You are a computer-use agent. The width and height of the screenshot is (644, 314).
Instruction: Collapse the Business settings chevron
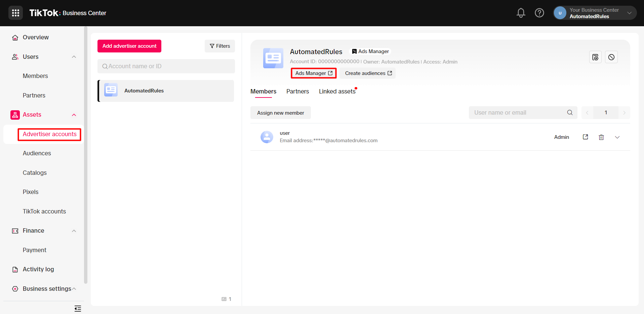pos(74,289)
